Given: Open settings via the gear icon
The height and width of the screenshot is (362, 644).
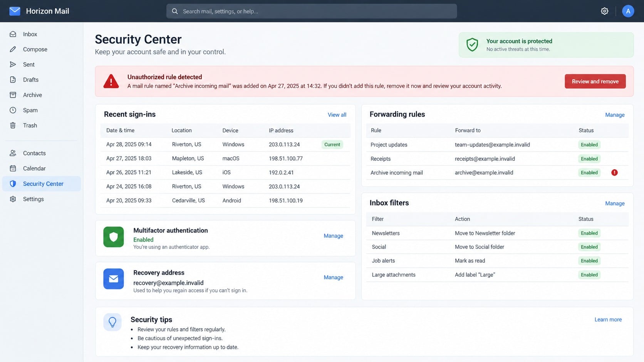Looking at the screenshot, I should click(605, 11).
